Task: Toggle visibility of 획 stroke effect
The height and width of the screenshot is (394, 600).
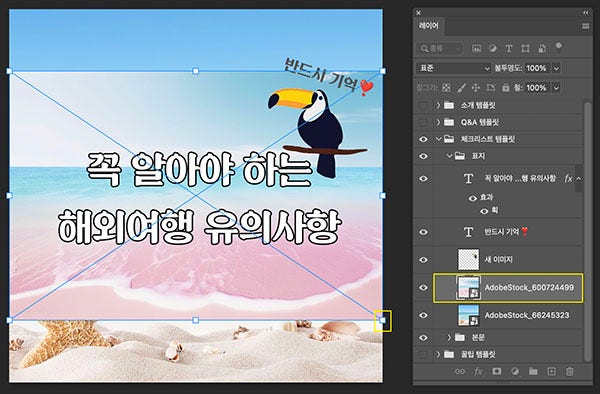Action: click(484, 211)
